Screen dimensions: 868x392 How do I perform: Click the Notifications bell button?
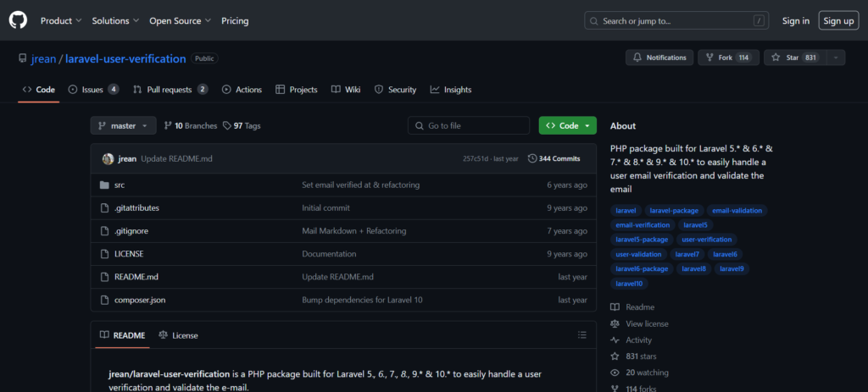click(659, 58)
